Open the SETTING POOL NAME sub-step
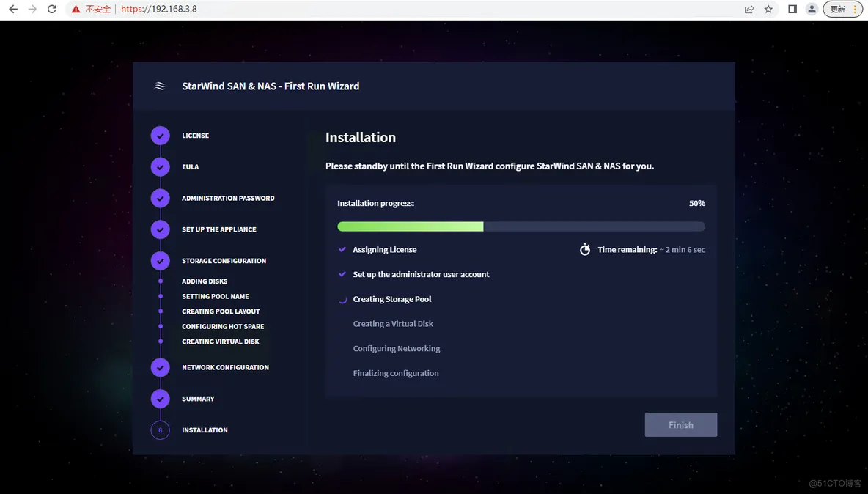868x494 pixels. click(216, 297)
